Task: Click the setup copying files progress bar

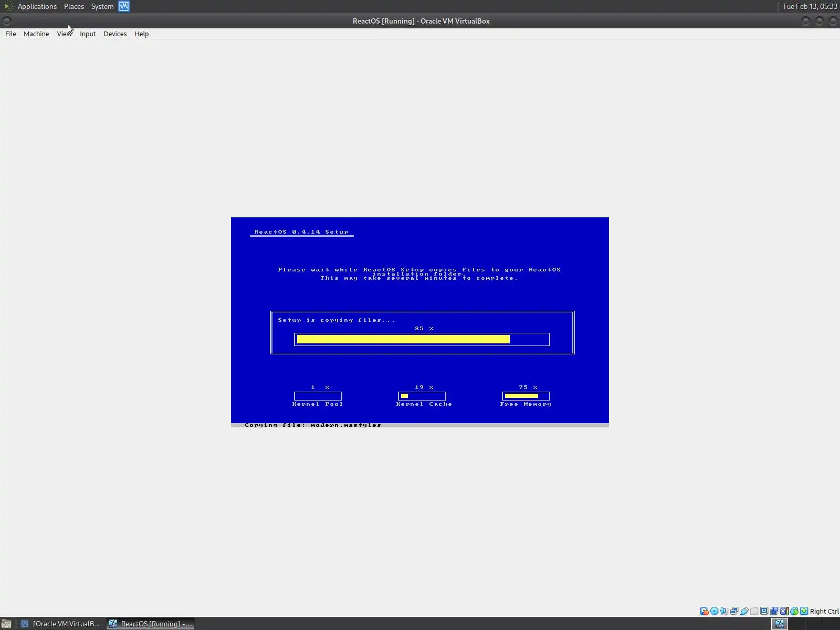Action: pyautogui.click(x=422, y=339)
